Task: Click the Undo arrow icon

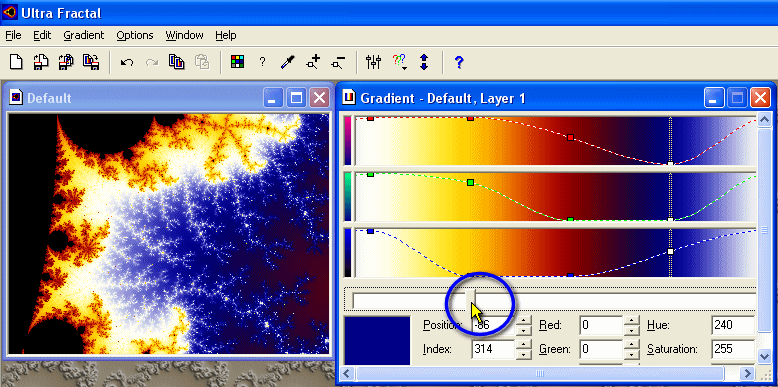Action: tap(127, 63)
